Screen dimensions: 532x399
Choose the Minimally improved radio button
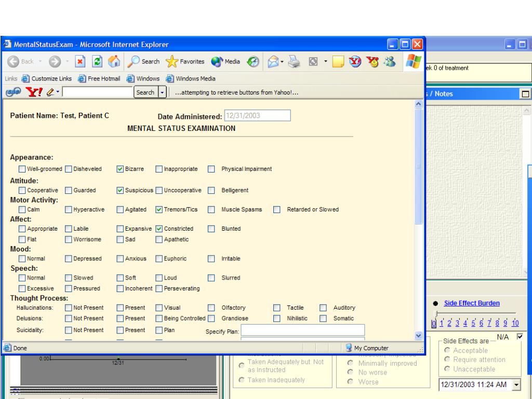[350, 363]
